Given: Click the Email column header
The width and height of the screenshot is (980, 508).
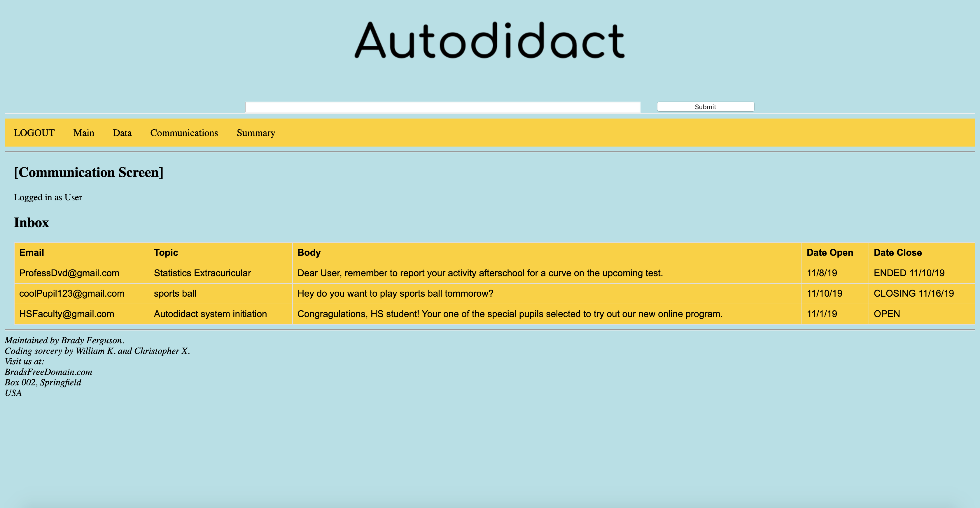Looking at the screenshot, I should pyautogui.click(x=32, y=253).
